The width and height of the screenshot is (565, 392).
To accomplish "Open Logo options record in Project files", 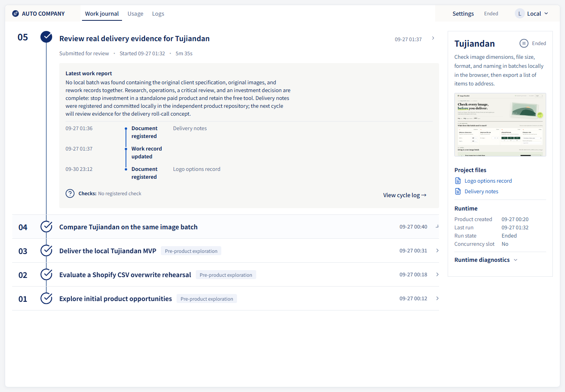I will [x=488, y=181].
